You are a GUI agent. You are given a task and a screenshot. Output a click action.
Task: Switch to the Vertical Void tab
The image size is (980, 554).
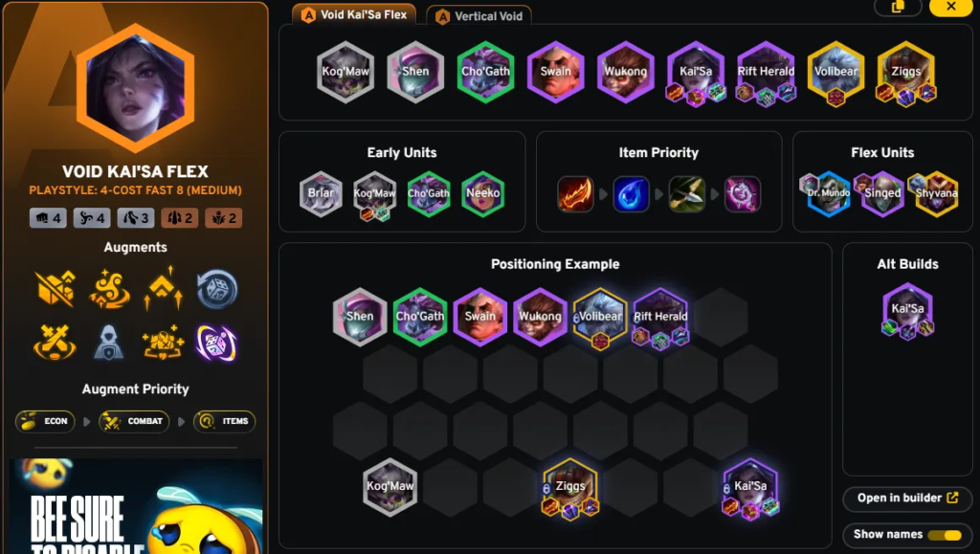point(479,16)
